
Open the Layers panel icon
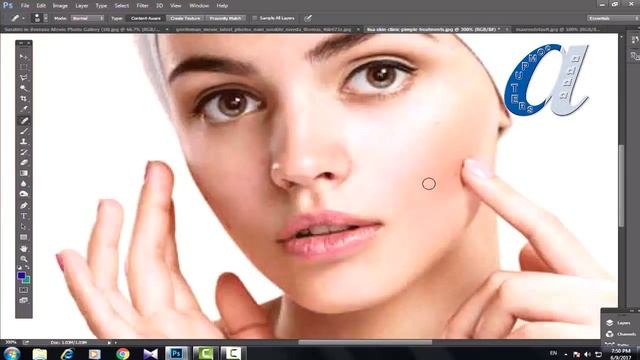point(609,323)
